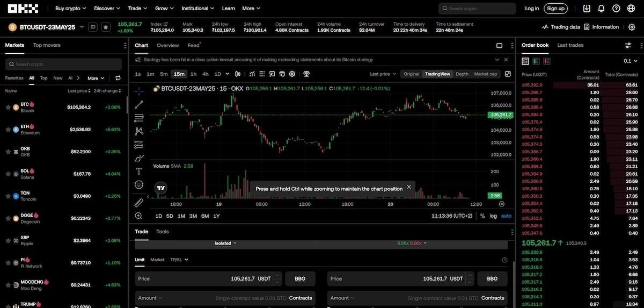Screen dimensions: 644x308
Task: Expand the chart to fullscreen
Action: click(x=508, y=74)
